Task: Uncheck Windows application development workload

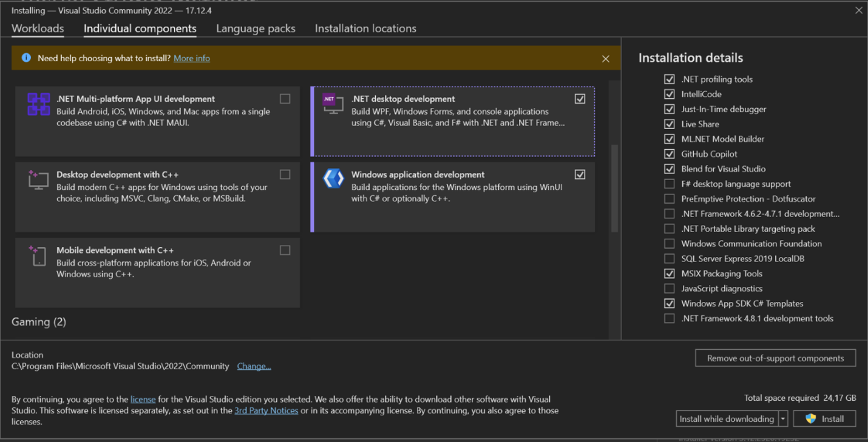Action: tap(580, 175)
